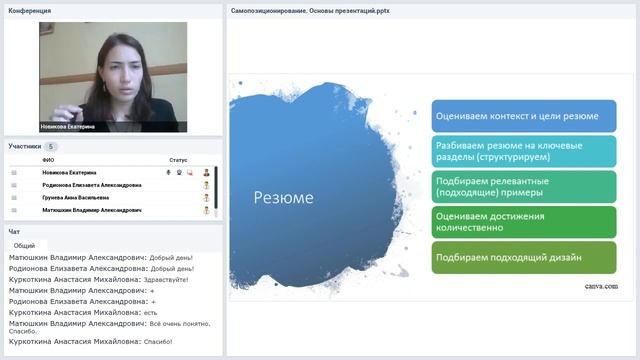
Task: Click the name label on webcam video
Action: coord(68,127)
